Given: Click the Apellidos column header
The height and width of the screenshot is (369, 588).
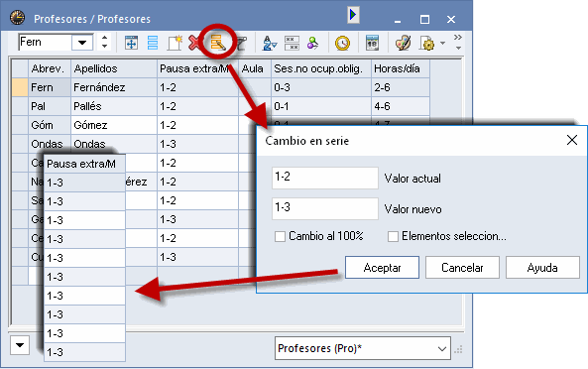Looking at the screenshot, I should 114,68.
